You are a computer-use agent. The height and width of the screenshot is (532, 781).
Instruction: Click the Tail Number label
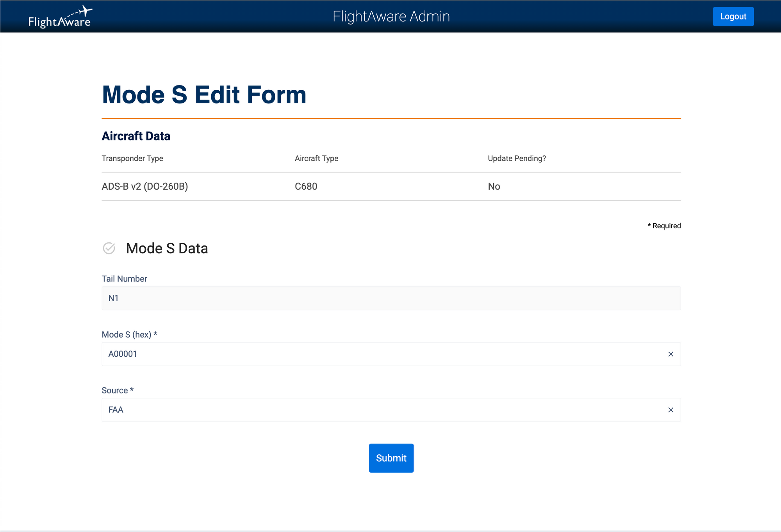click(124, 279)
